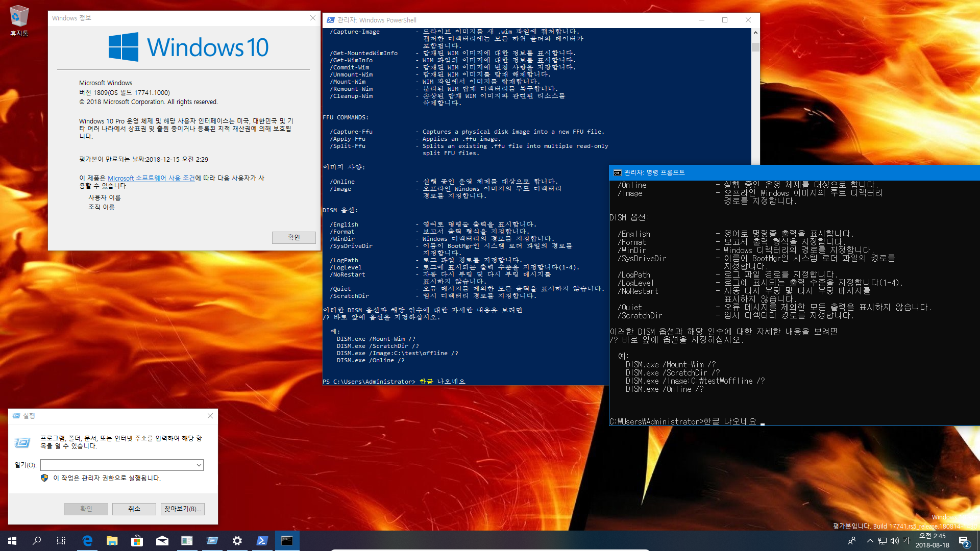Open Microsoft Store from the taskbar
Viewport: 980px width, 551px height.
point(137,541)
